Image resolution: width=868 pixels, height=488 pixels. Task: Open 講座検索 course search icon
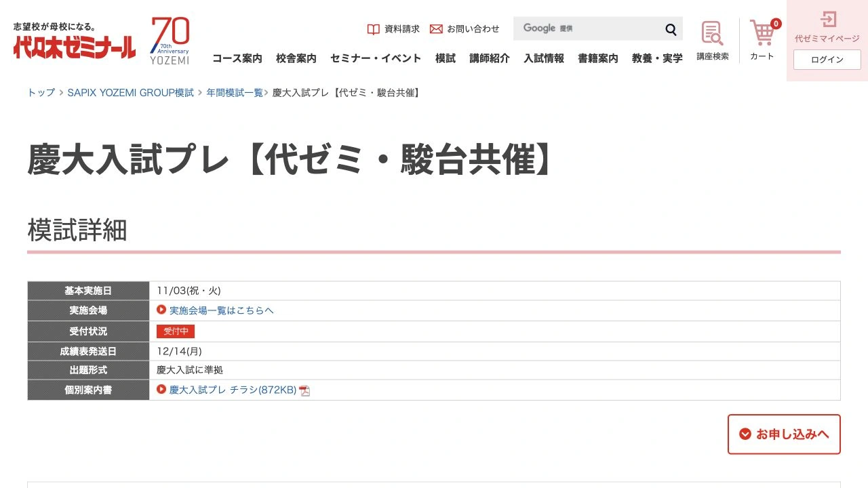coord(712,33)
